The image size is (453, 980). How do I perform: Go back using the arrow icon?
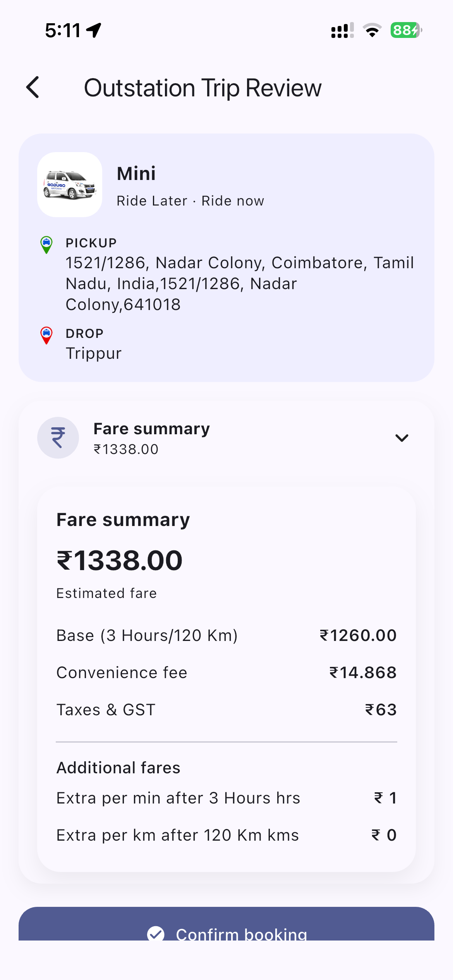tap(33, 87)
